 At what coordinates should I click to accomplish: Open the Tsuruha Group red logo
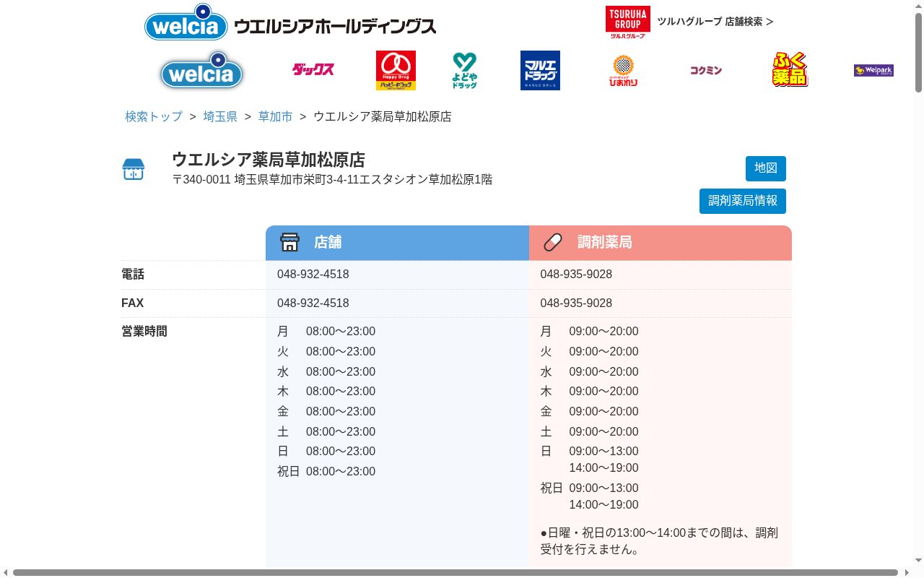(x=627, y=22)
